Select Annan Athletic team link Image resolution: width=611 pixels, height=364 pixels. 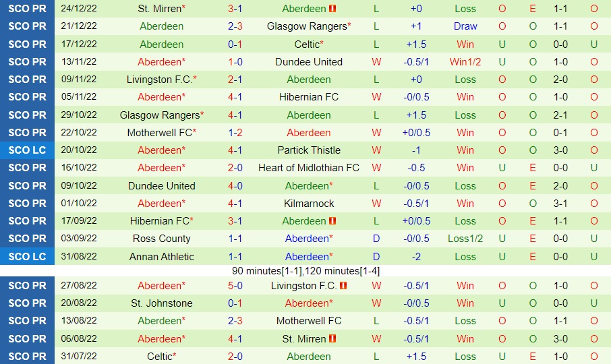coord(161,257)
